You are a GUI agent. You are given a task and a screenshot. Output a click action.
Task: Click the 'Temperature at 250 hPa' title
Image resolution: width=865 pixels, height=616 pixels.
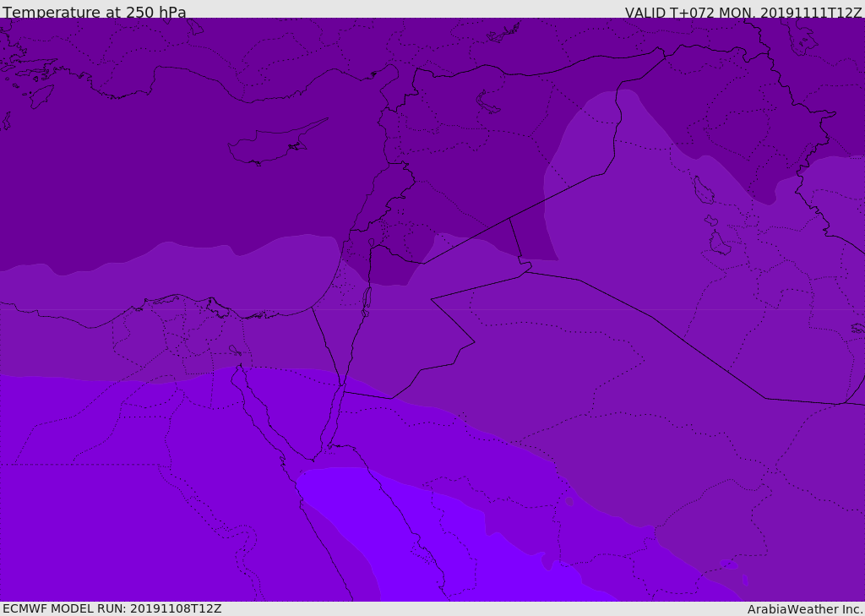click(94, 13)
